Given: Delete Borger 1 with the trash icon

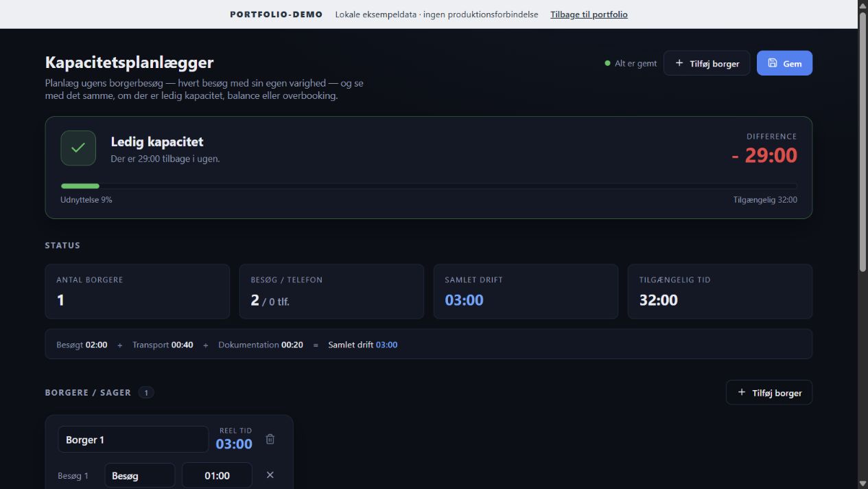Looking at the screenshot, I should pos(270,439).
